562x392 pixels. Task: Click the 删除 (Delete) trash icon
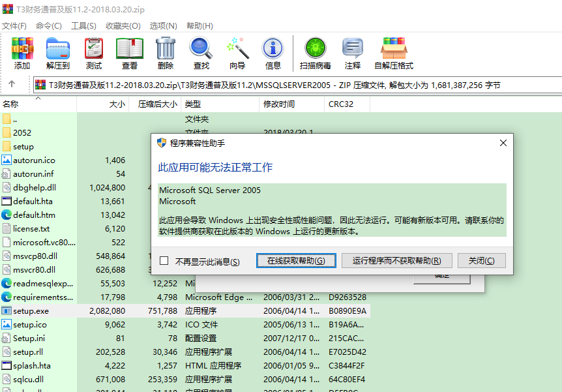click(166, 48)
